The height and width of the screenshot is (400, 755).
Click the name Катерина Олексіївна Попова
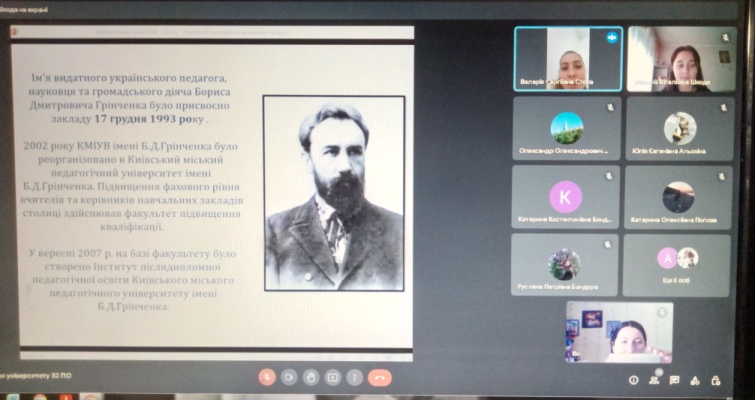click(x=674, y=220)
